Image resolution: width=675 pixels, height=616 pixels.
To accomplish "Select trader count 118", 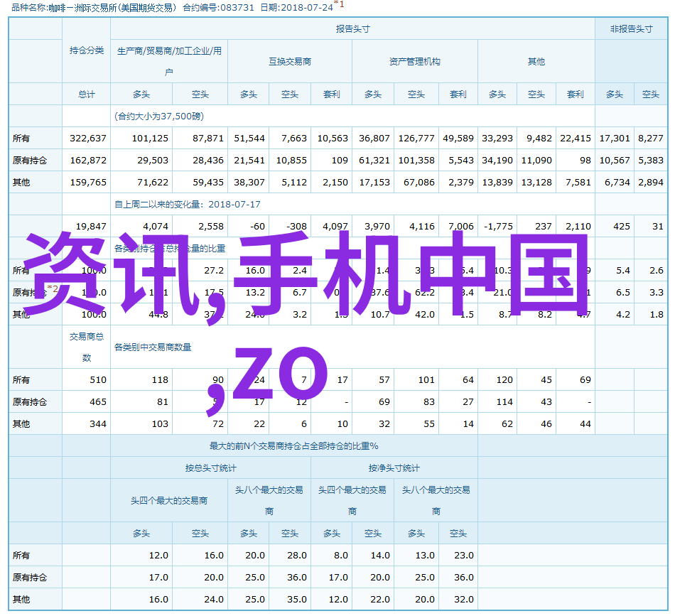I will [x=160, y=379].
